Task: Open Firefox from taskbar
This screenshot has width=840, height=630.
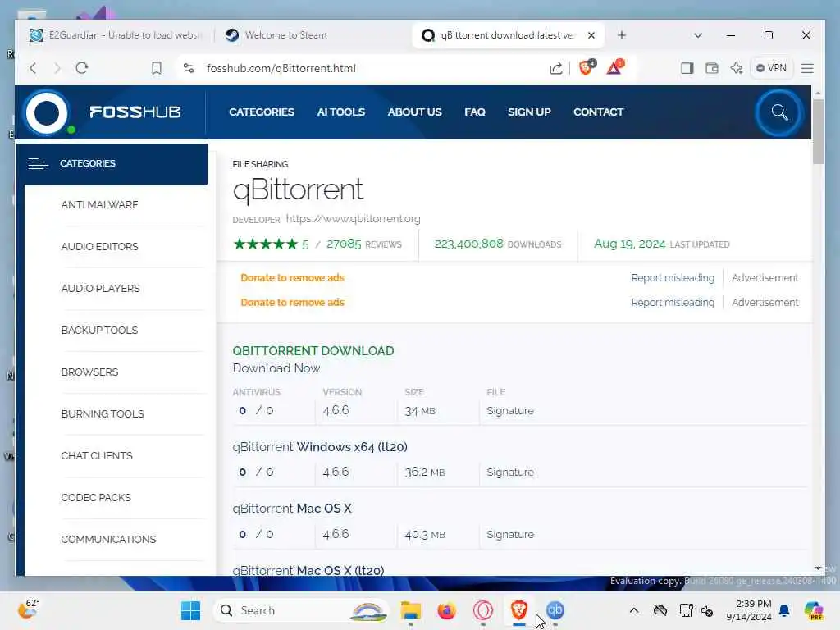Action: point(446,610)
